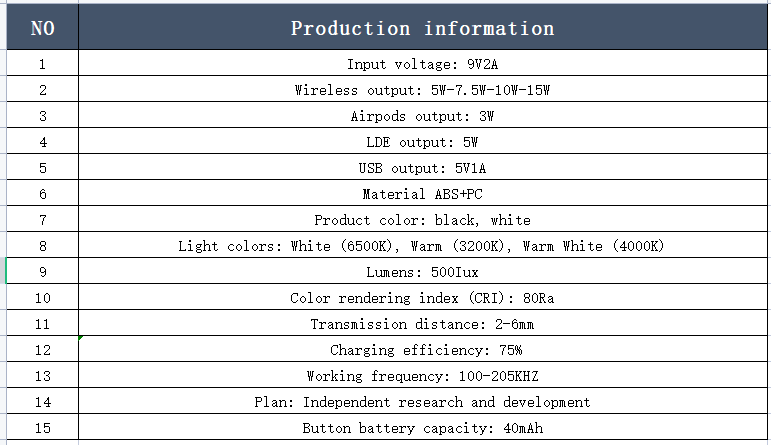Select the 'Transmission distance: 2-6mm' cell

click(x=423, y=323)
